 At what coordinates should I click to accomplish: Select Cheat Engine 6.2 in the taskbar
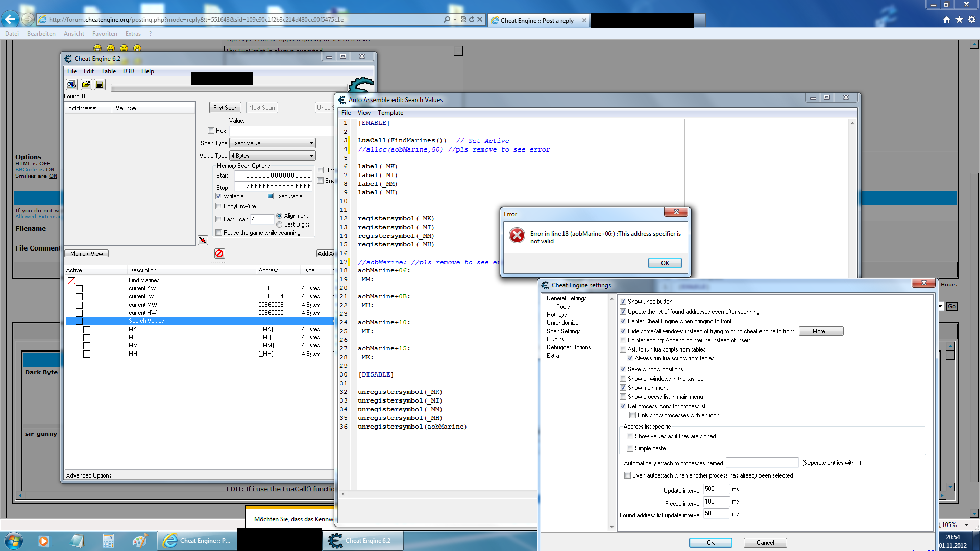[x=362, y=540]
